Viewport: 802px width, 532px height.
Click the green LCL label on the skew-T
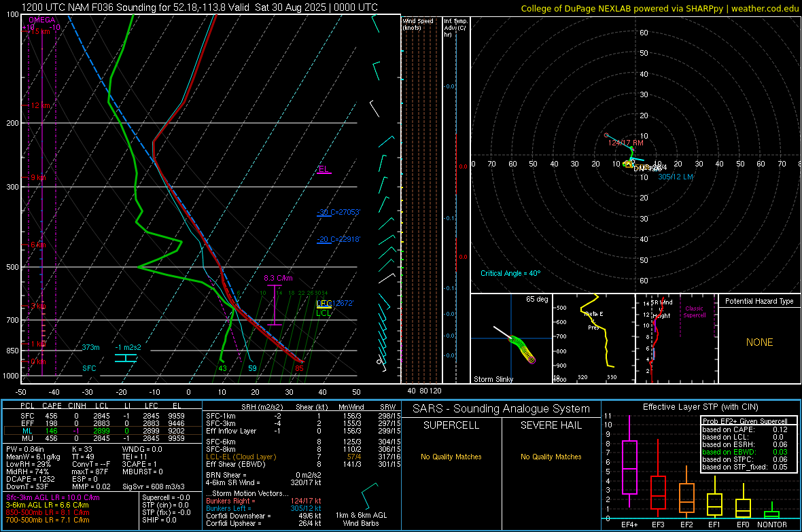tap(324, 313)
